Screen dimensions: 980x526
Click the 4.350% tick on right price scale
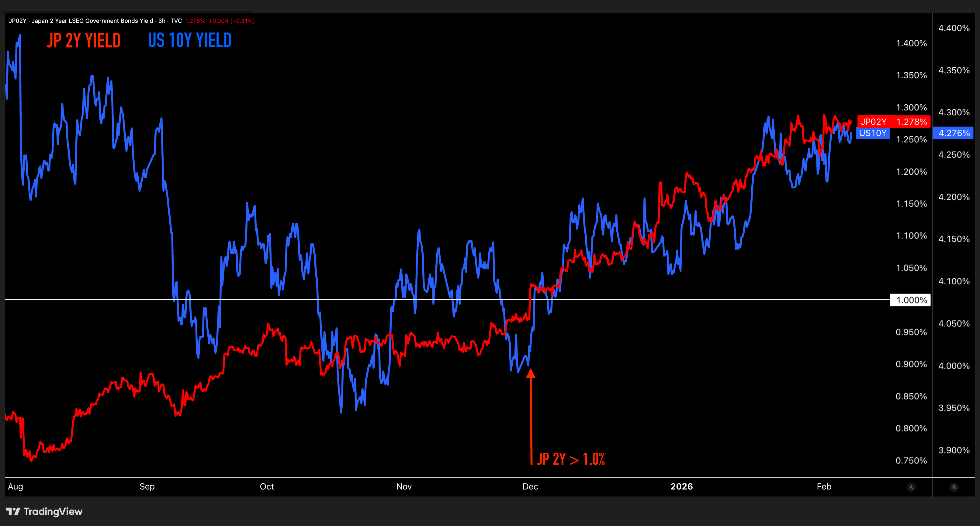pos(954,70)
